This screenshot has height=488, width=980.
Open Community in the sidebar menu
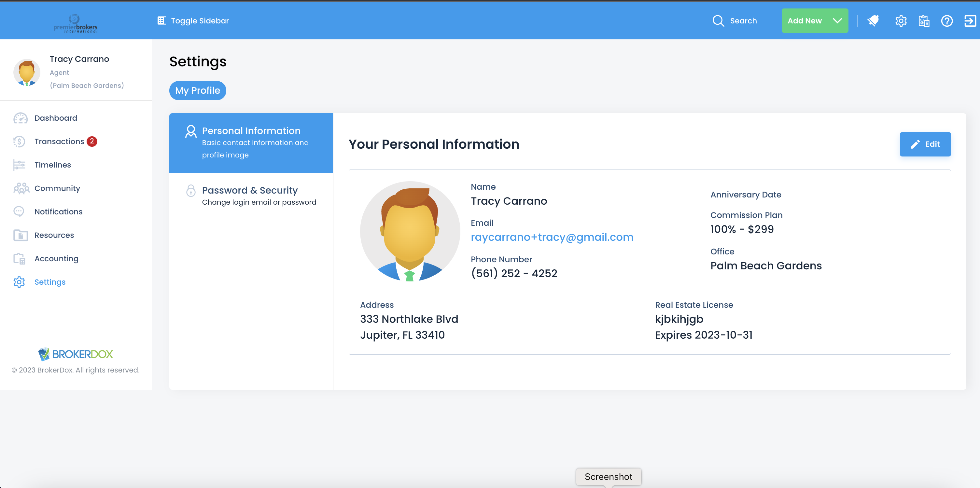pyautogui.click(x=57, y=188)
